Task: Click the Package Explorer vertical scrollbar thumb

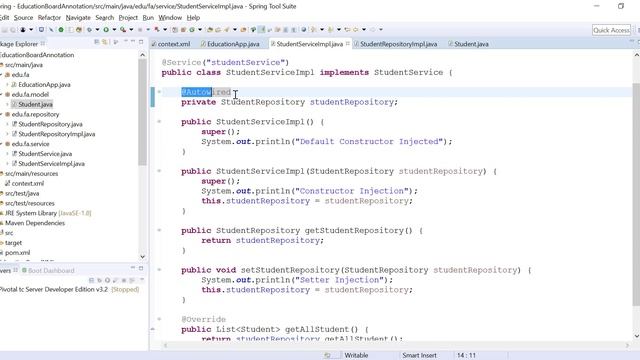Action: 142,112
